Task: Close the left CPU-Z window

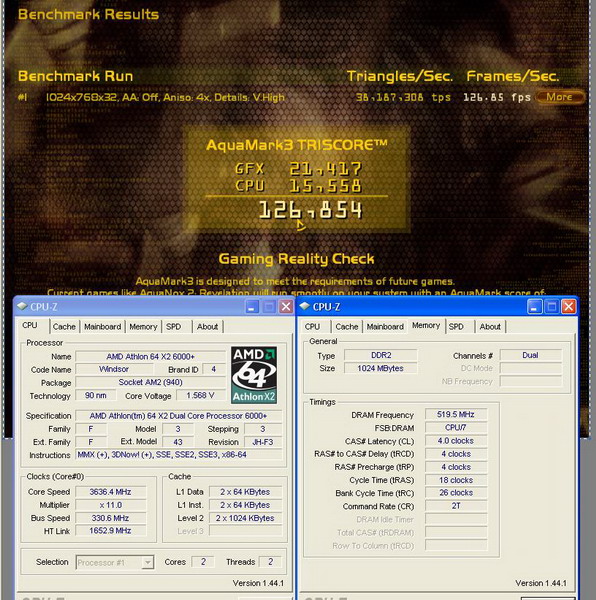Action: point(286,307)
